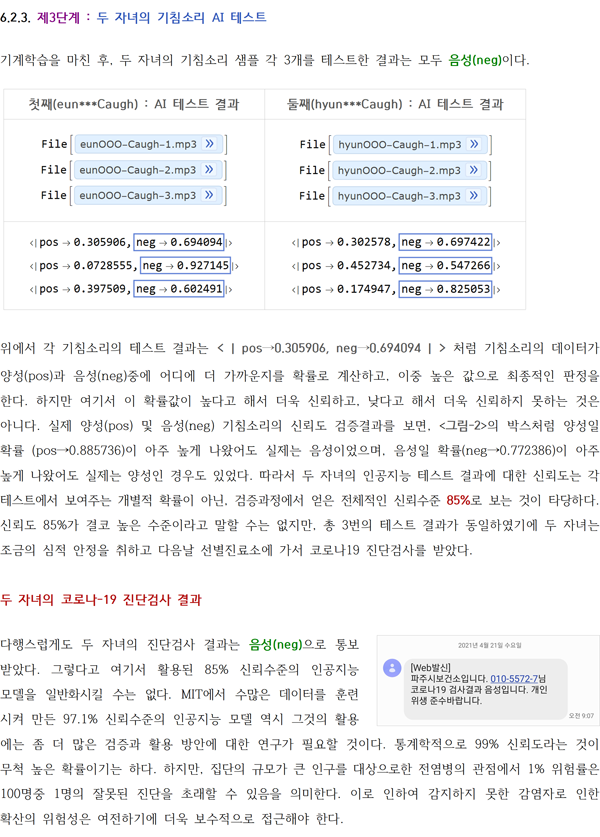Click the text neg→0.772386 in the paragraph
600x837 pixels.
coord(510,451)
